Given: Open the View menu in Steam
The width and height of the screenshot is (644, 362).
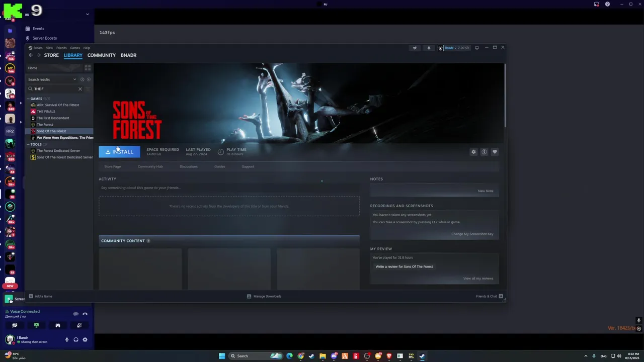Looking at the screenshot, I should [x=49, y=48].
